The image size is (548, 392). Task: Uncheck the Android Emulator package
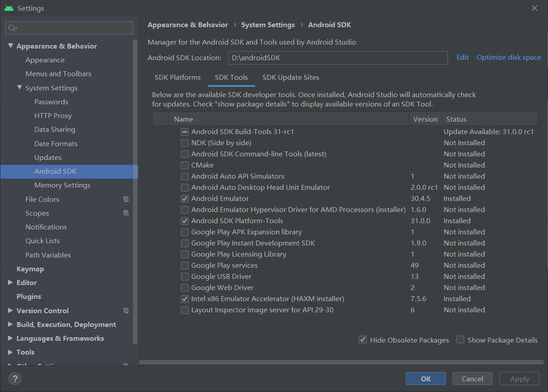185,198
